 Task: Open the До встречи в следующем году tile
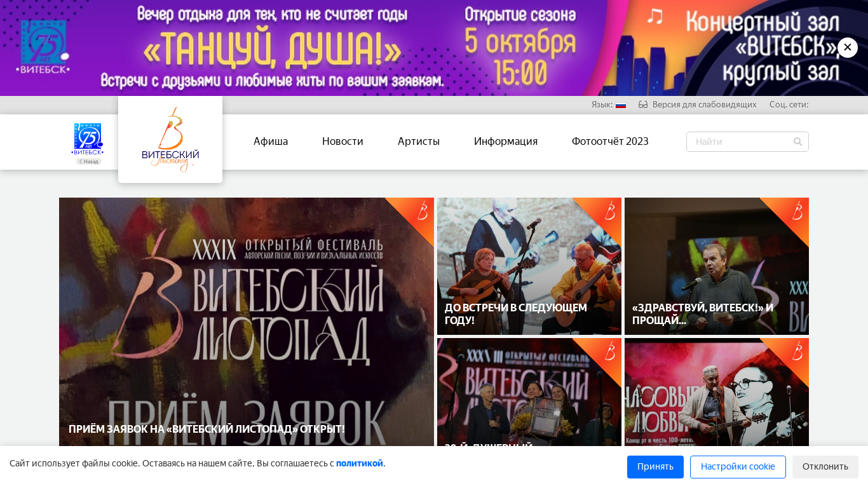coord(529,266)
